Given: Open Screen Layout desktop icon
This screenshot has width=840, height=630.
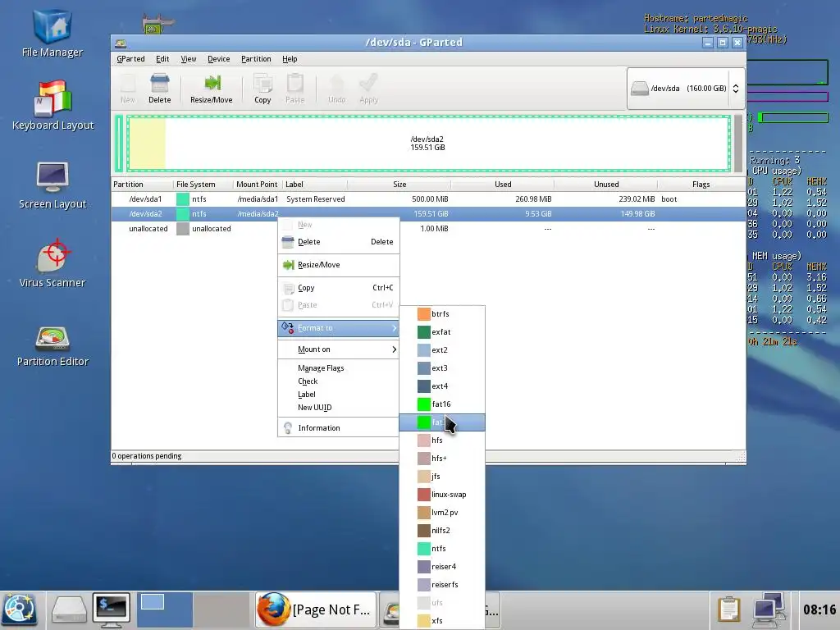Looking at the screenshot, I should tap(52, 185).
